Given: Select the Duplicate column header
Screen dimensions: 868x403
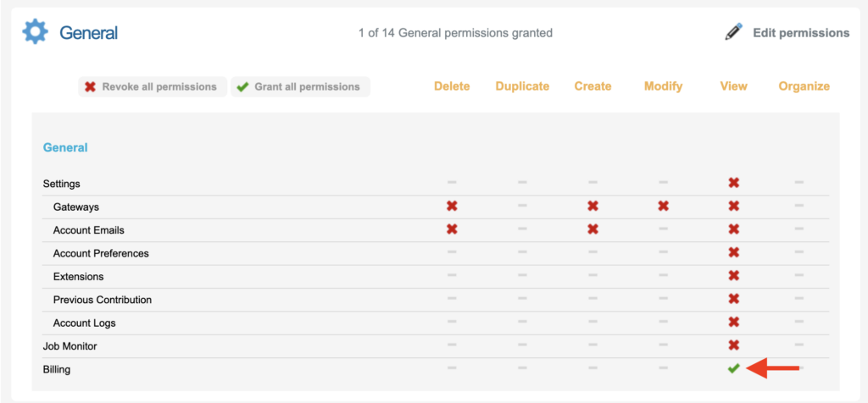Looking at the screenshot, I should (522, 86).
